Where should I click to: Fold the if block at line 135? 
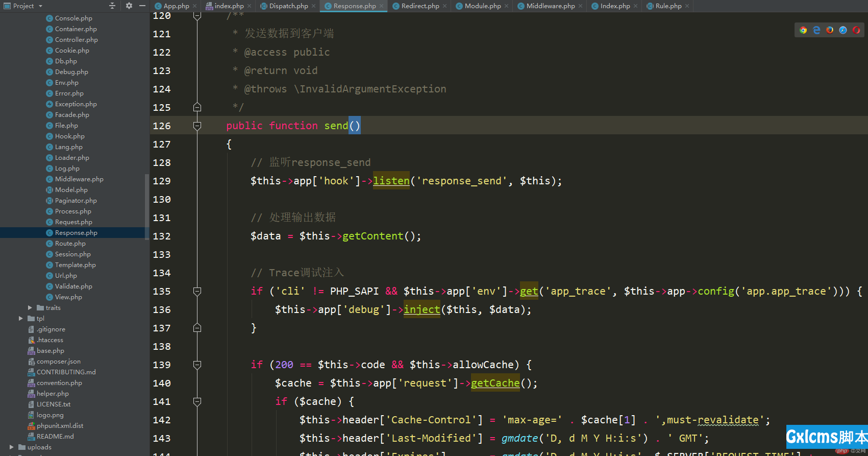click(197, 291)
